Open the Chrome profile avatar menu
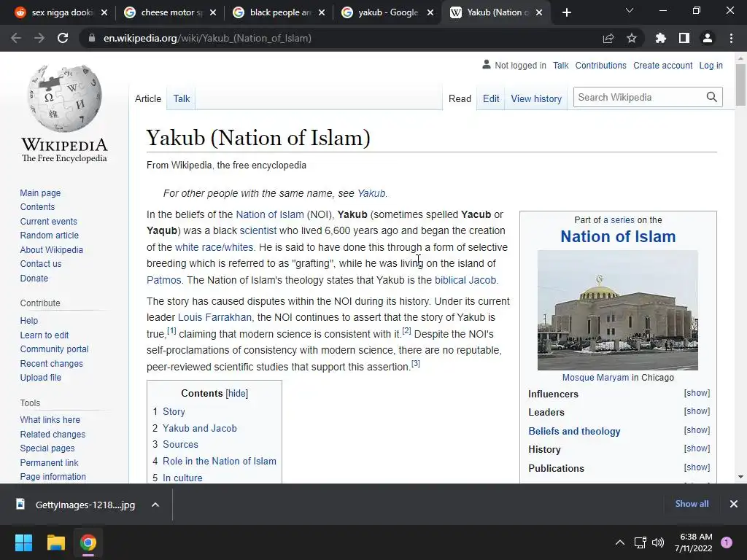Viewport: 747px width, 560px height. (708, 38)
